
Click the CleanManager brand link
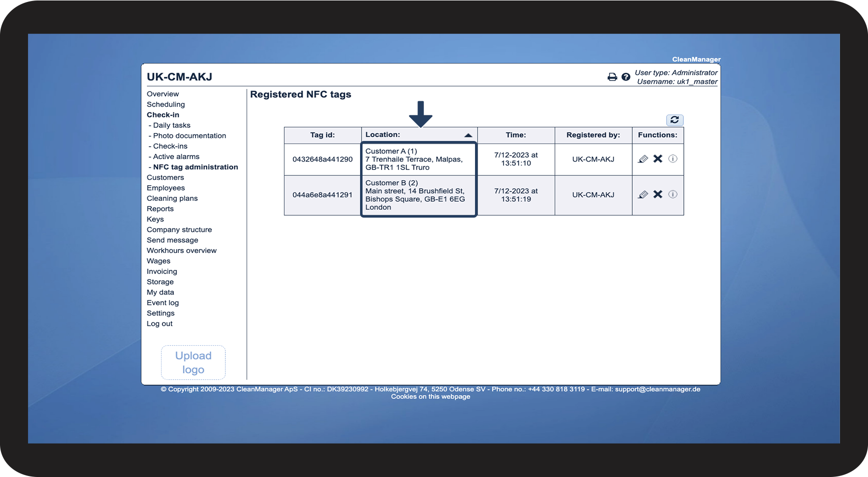[696, 59]
